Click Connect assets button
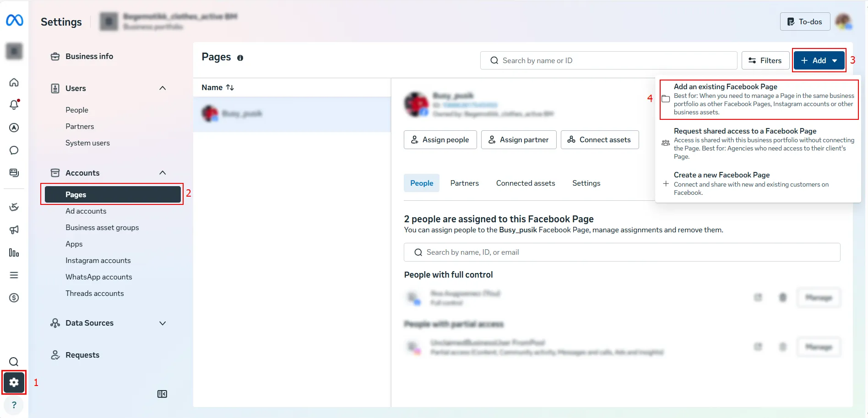The height and width of the screenshot is (418, 868). click(x=600, y=139)
